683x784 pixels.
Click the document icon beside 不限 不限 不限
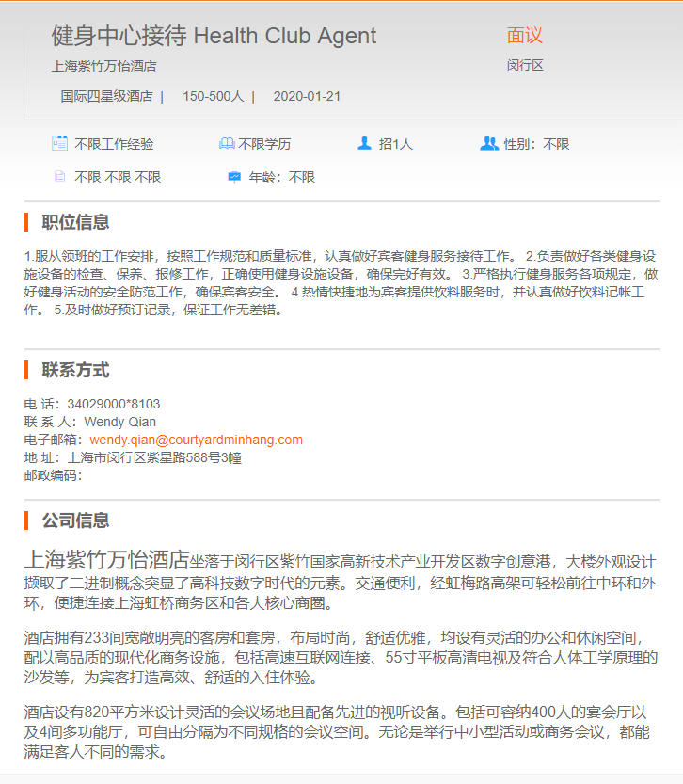[x=60, y=176]
